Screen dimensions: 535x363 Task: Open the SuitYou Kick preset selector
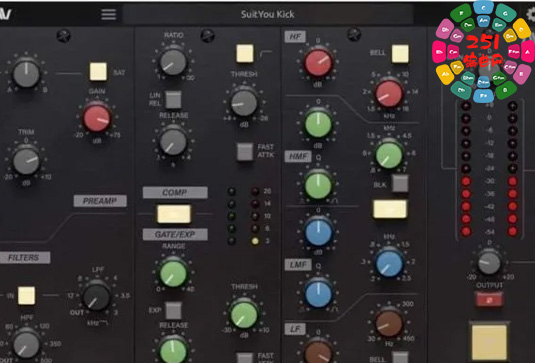268,14
